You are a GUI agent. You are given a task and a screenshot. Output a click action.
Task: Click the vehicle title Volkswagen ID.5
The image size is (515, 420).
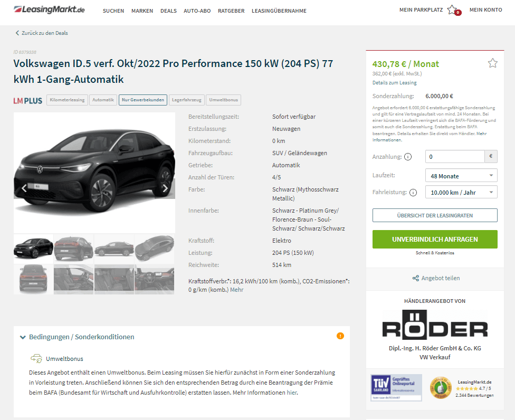pos(173,71)
